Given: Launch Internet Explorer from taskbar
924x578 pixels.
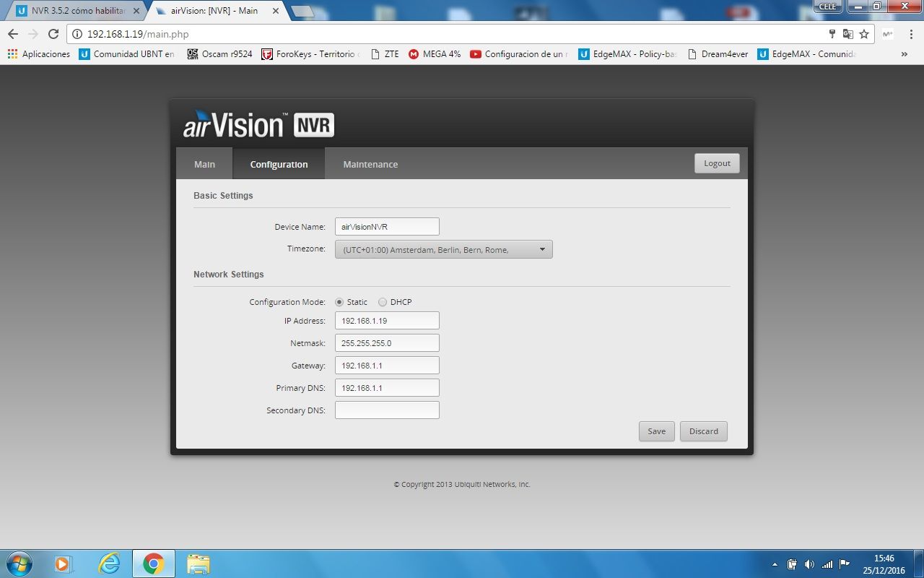Looking at the screenshot, I should 109,563.
